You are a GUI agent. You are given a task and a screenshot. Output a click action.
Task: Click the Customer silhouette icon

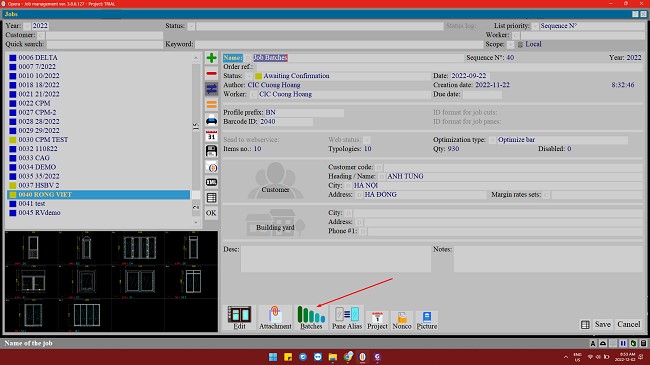tap(275, 180)
